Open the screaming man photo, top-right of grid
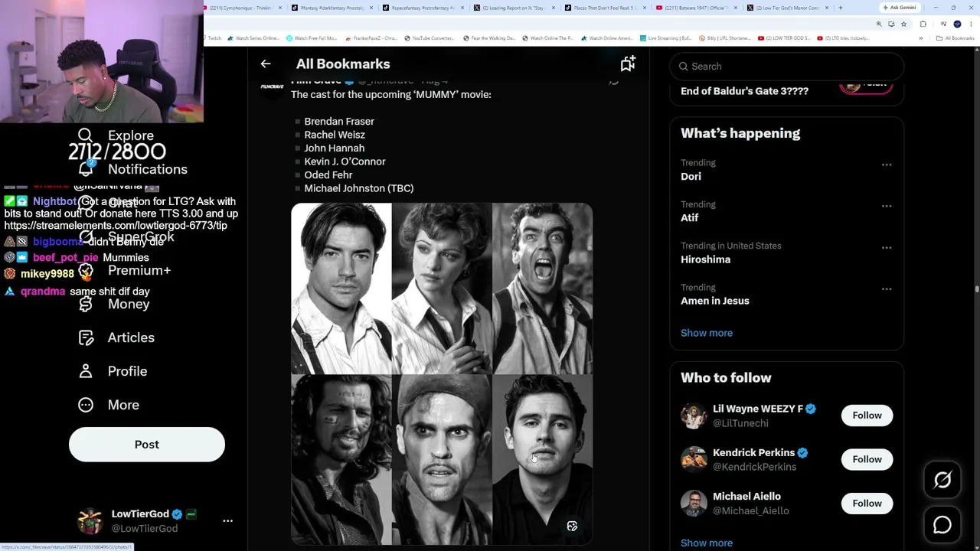The width and height of the screenshot is (980, 551). [542, 289]
